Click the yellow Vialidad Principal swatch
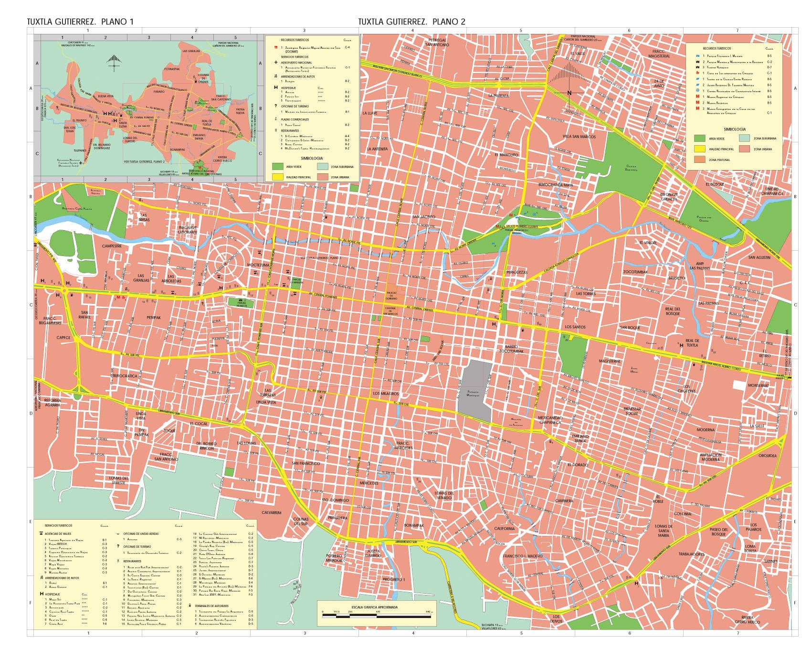 coord(699,149)
